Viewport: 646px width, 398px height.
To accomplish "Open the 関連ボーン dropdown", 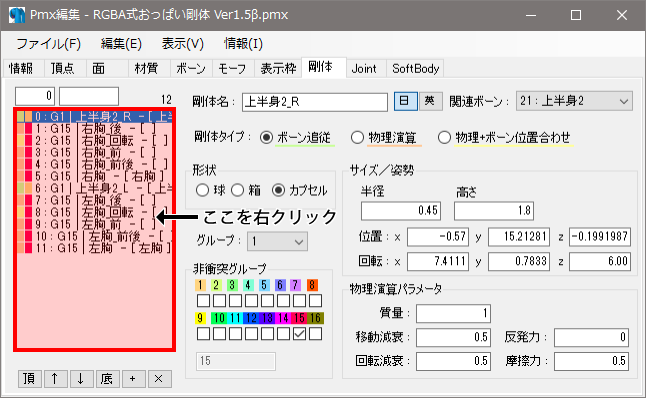I will pyautogui.click(x=574, y=101).
